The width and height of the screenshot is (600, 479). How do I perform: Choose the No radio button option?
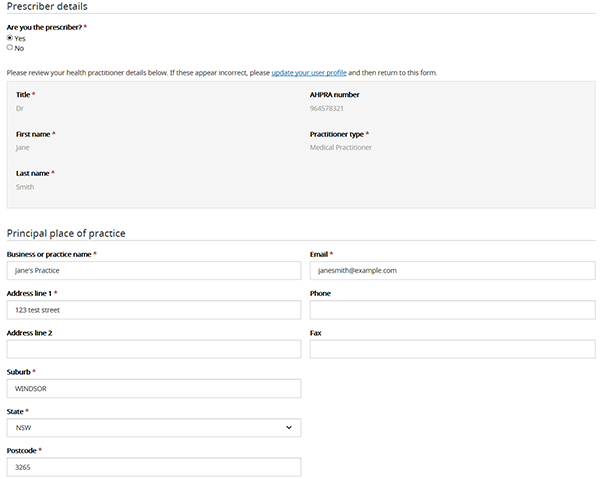coord(10,47)
